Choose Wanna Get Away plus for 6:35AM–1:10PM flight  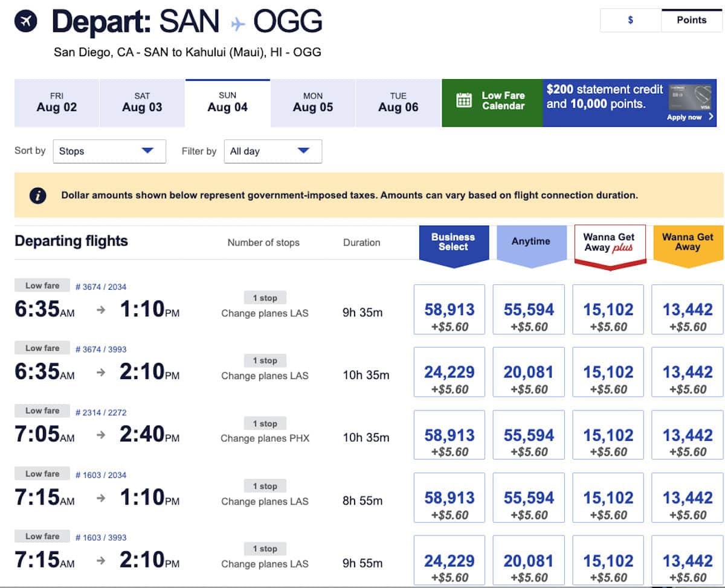click(608, 310)
